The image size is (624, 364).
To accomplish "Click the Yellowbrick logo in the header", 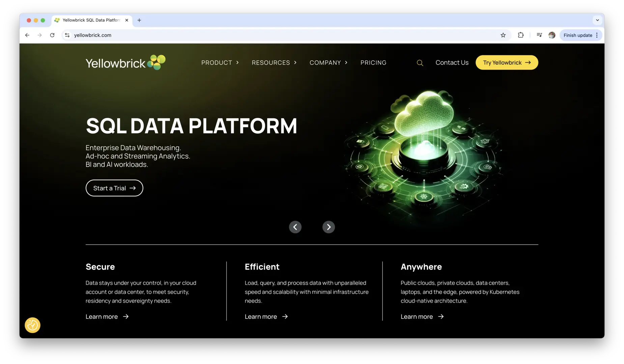I will point(125,62).
